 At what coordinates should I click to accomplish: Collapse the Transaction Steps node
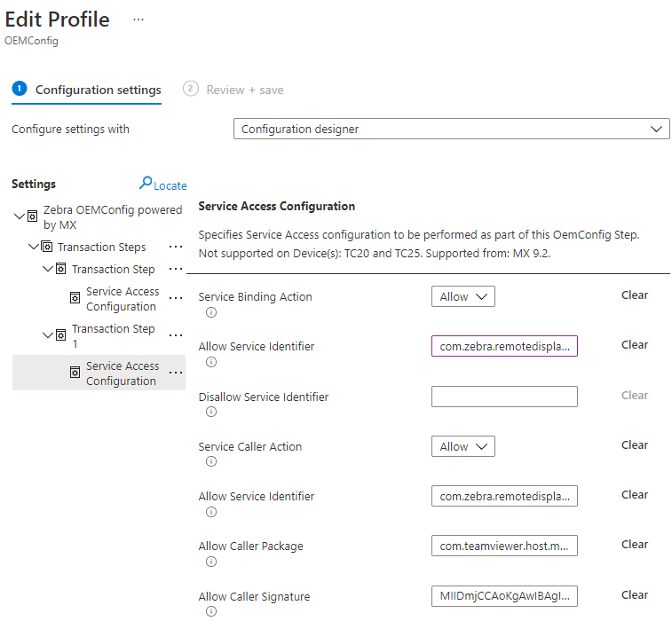(x=34, y=247)
